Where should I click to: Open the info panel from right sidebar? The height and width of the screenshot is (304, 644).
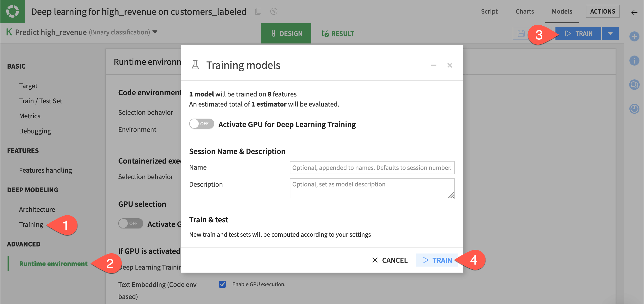pos(634,60)
